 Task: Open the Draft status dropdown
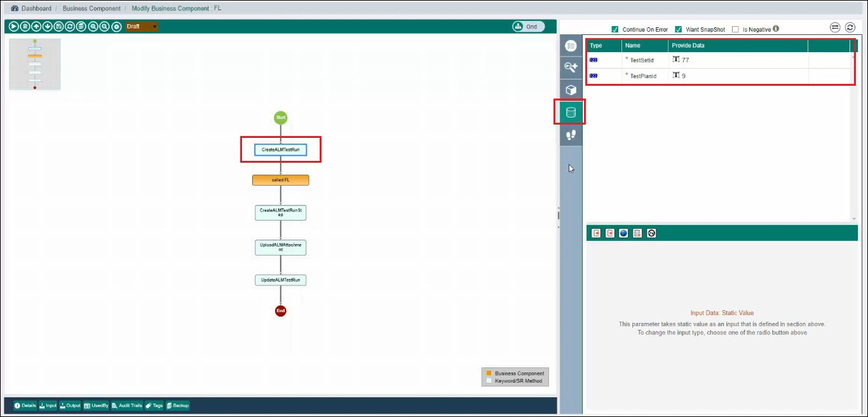[142, 27]
